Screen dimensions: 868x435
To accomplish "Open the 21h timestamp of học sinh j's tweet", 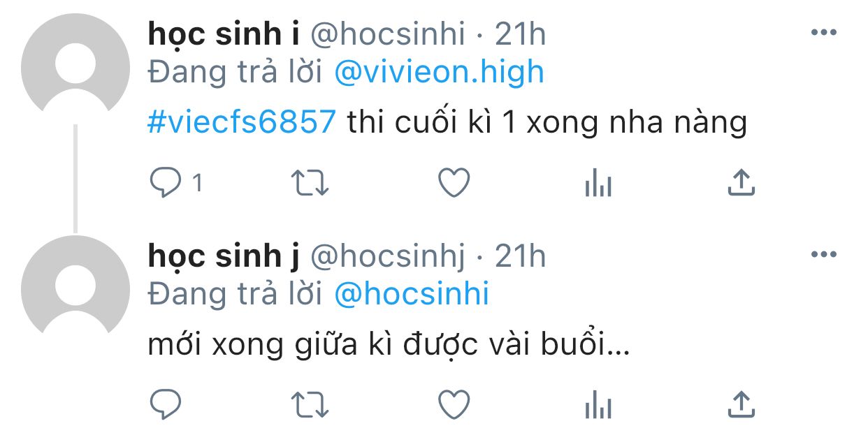I will [x=520, y=257].
